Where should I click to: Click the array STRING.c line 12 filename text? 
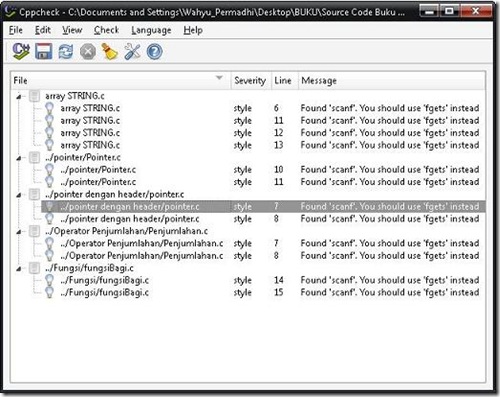[90, 133]
